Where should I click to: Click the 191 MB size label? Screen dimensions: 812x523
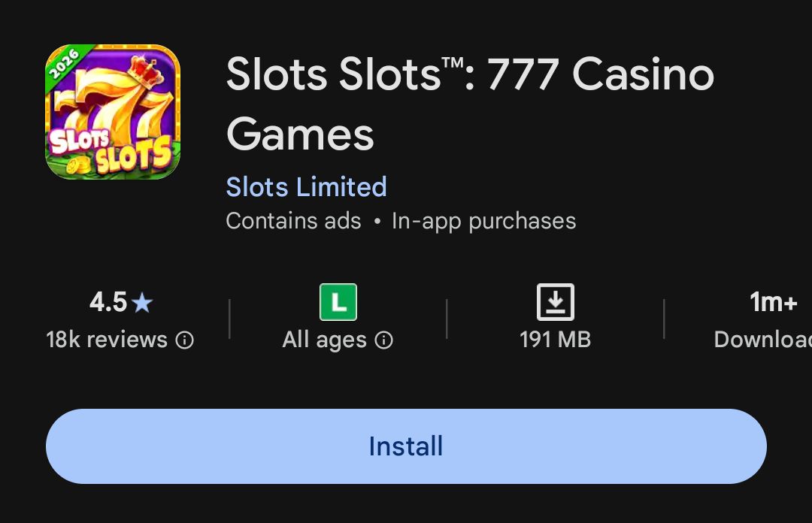click(x=555, y=340)
